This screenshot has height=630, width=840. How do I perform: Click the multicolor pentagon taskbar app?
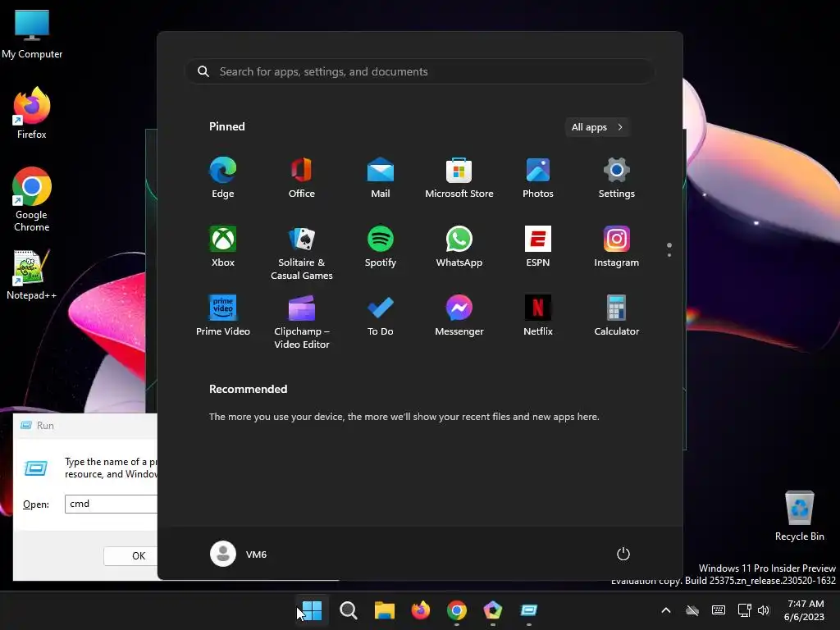pyautogui.click(x=493, y=610)
